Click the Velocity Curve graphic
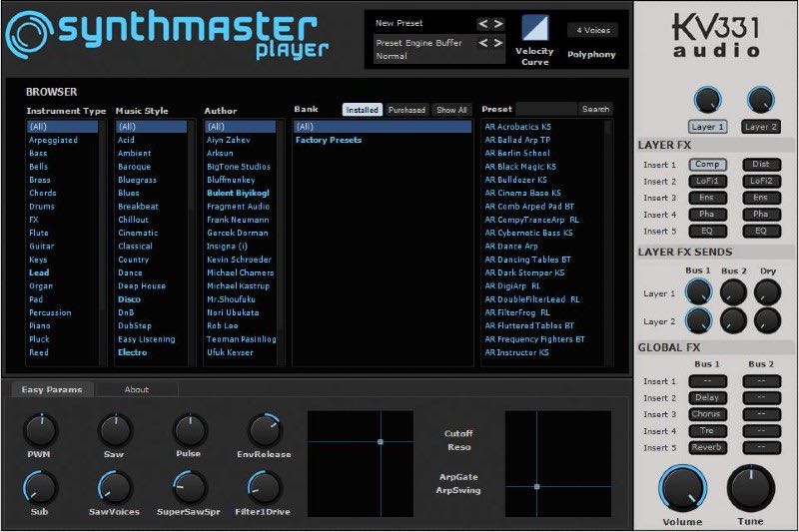Image resolution: width=799 pixels, height=532 pixels. click(534, 28)
